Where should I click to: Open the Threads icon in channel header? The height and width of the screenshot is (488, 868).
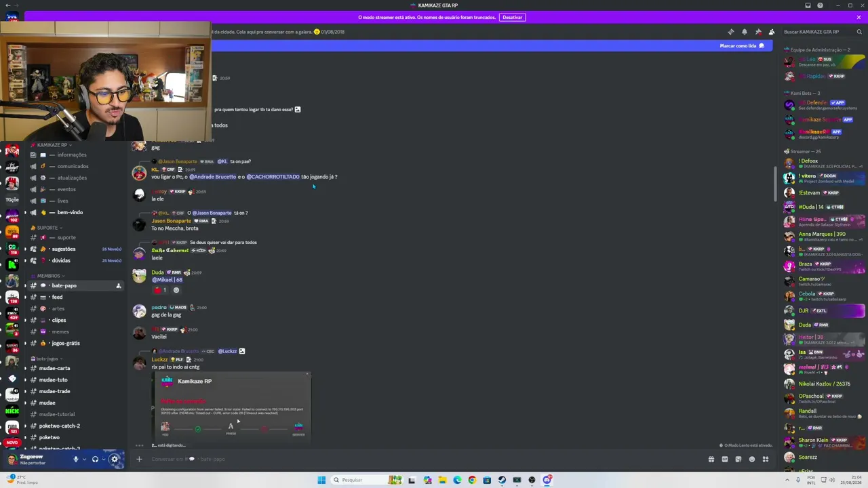pyautogui.click(x=730, y=32)
